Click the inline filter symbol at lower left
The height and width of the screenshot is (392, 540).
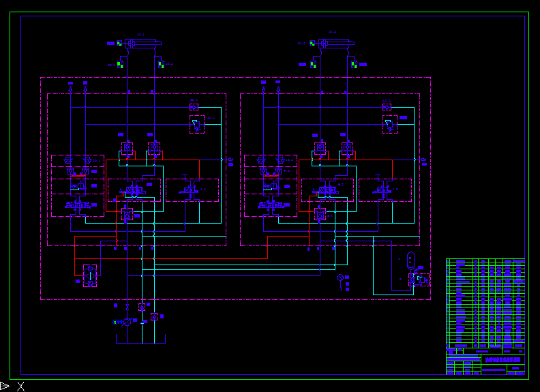[90, 275]
